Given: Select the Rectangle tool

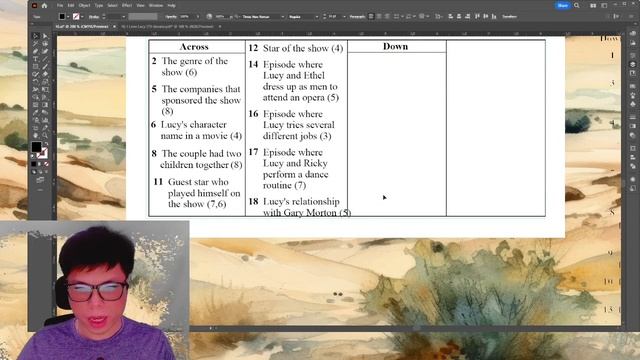Looking at the screenshot, I should [x=36, y=66].
